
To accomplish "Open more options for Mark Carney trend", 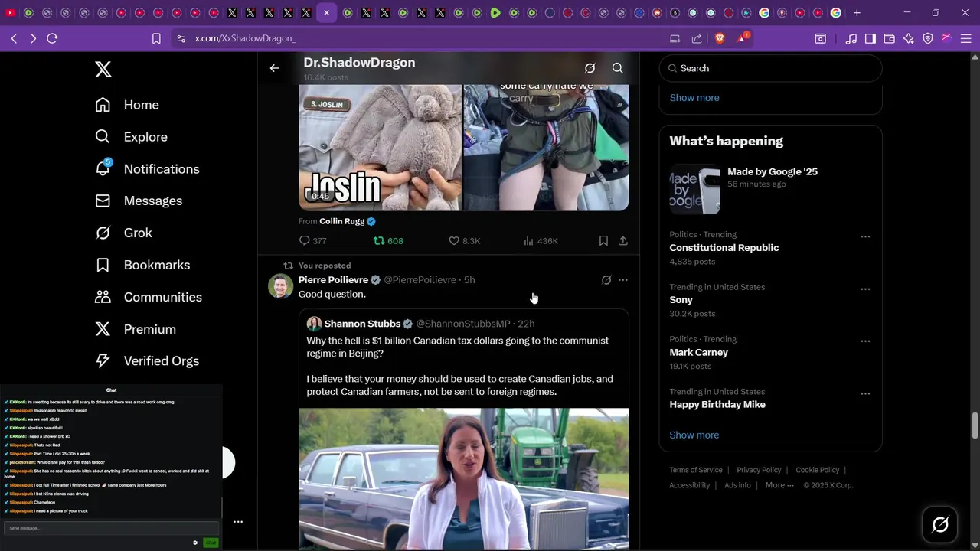I will pyautogui.click(x=865, y=341).
